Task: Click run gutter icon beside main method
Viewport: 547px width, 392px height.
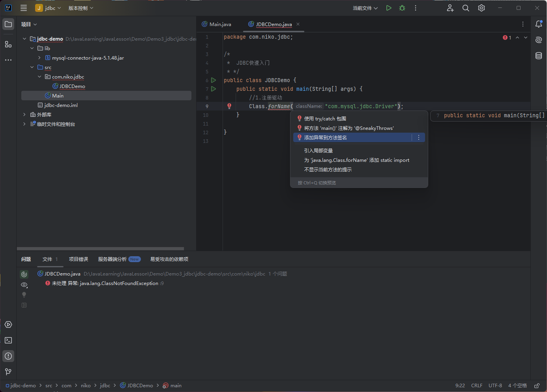Action: [214, 89]
